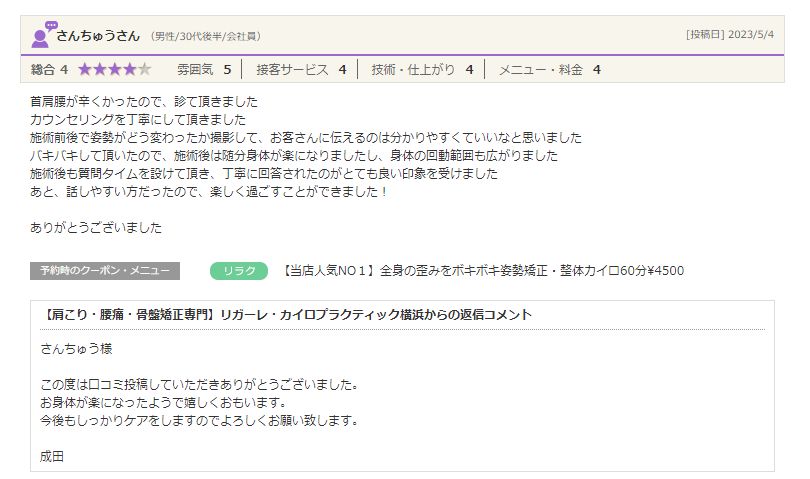Click the ありがとうございました line in review
This screenshot has height=479, width=810.
96,228
